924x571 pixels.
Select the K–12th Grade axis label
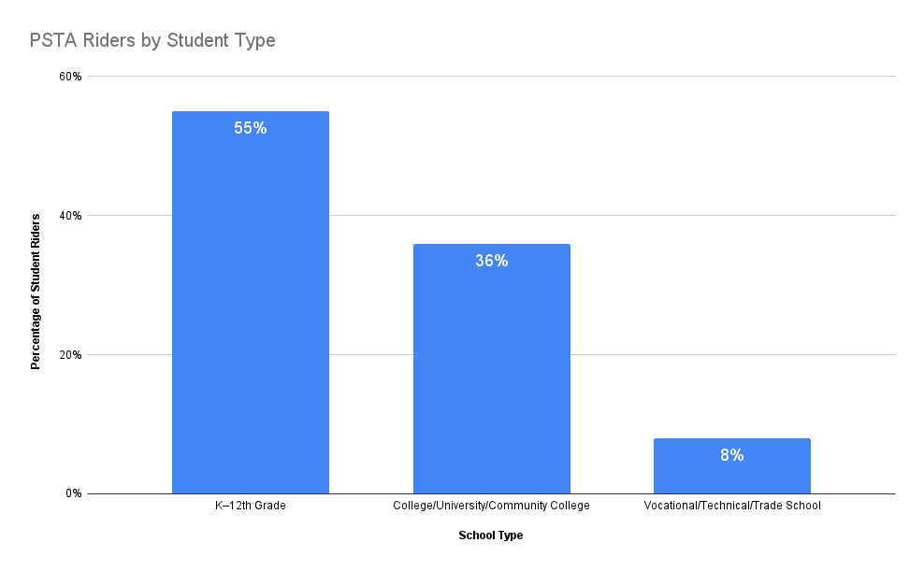click(x=250, y=507)
